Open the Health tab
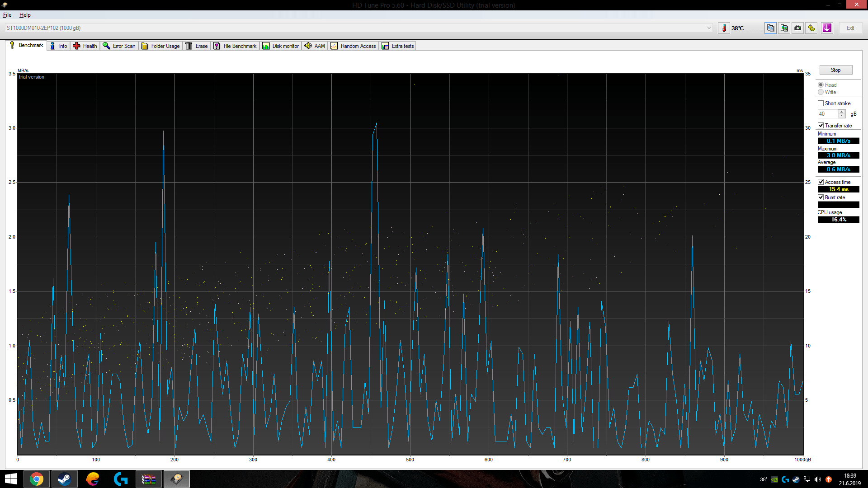This screenshot has width=868, height=488. 85,46
